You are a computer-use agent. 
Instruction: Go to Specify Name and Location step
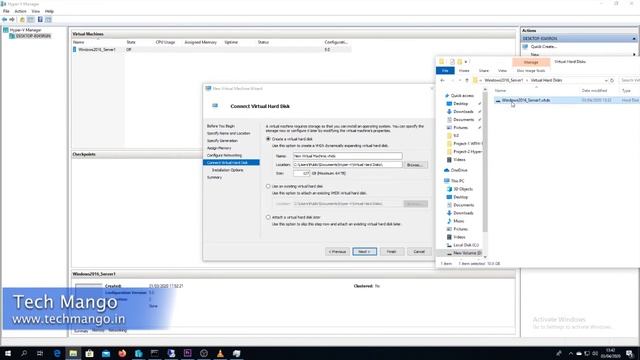tap(229, 133)
